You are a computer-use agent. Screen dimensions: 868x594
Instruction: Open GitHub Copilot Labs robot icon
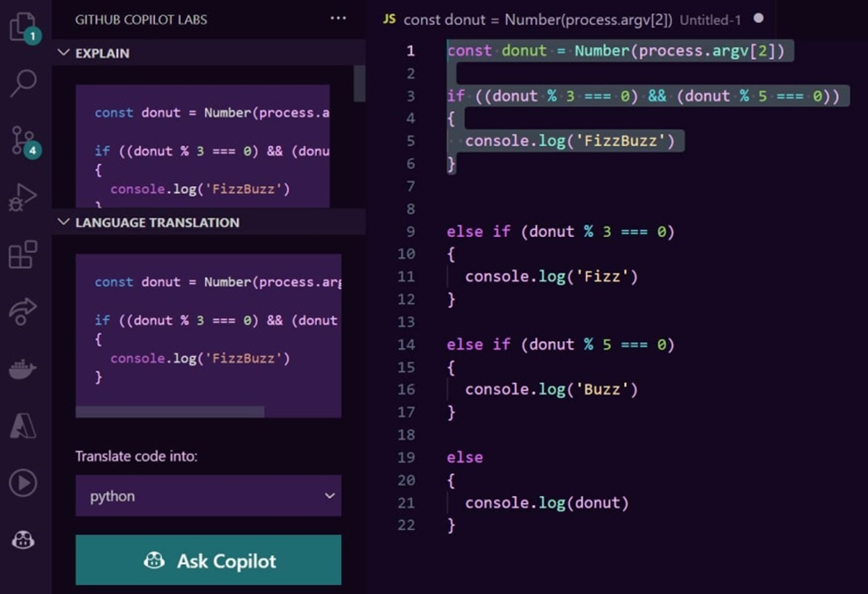22,539
